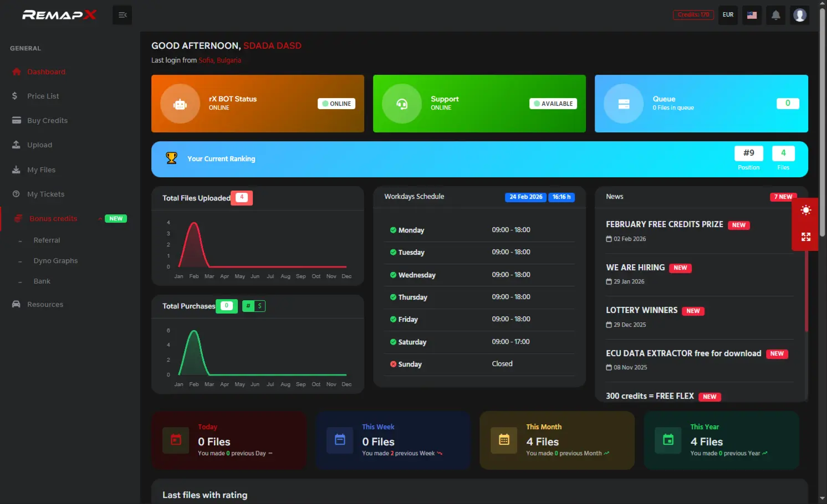Open the FEBRUARY FREE CREDITS PRIZE news item

click(664, 224)
